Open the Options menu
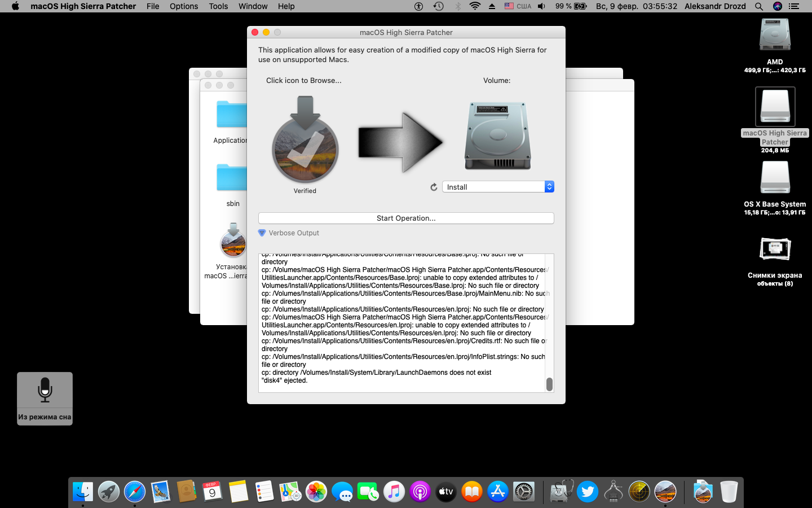Screen dimensions: 812x508 (x=184, y=6)
